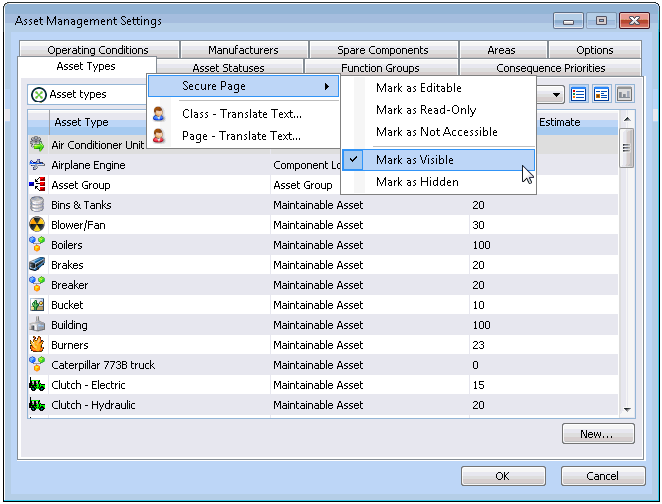This screenshot has height=504, width=662.
Task: Click the green Asset types circle icon
Action: point(39,95)
